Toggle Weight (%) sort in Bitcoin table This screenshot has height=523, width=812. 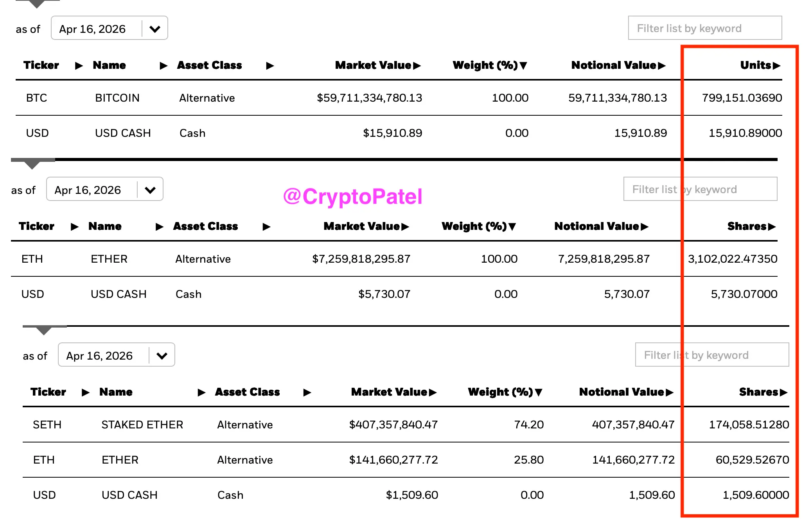pos(490,65)
